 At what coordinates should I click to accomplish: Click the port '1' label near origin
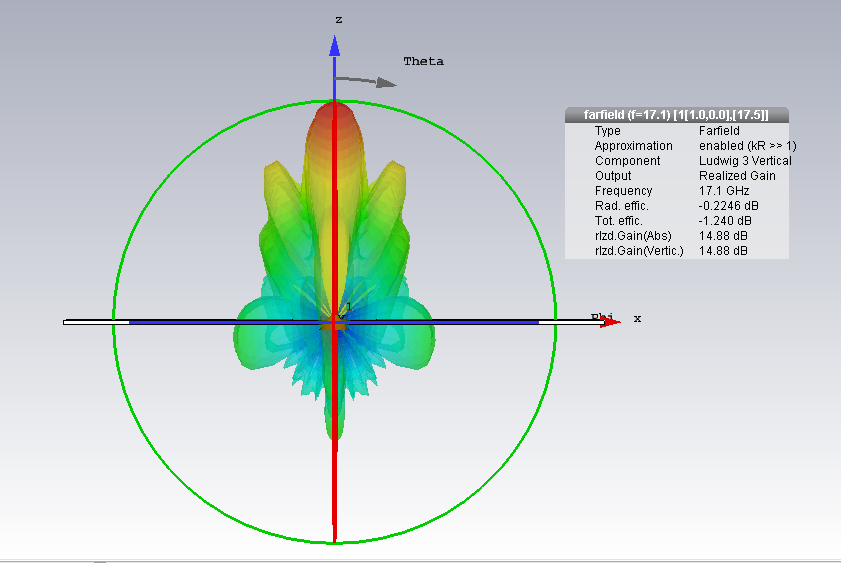click(349, 306)
